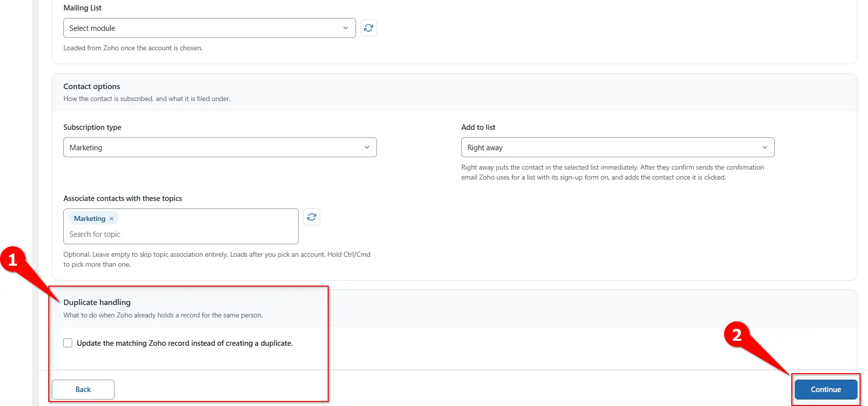The width and height of the screenshot is (868, 406).
Task: Click the Duplicate handling heading
Action: (x=97, y=302)
